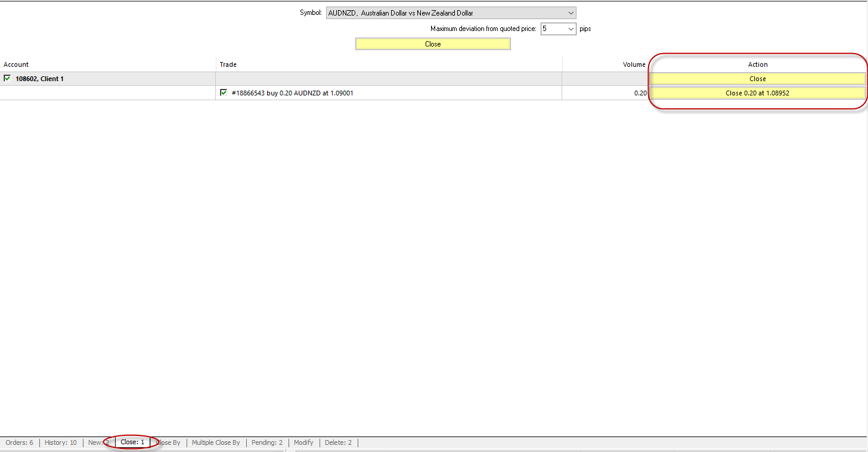Select the buy 0.20 AUDNZD trade row text

292,93
